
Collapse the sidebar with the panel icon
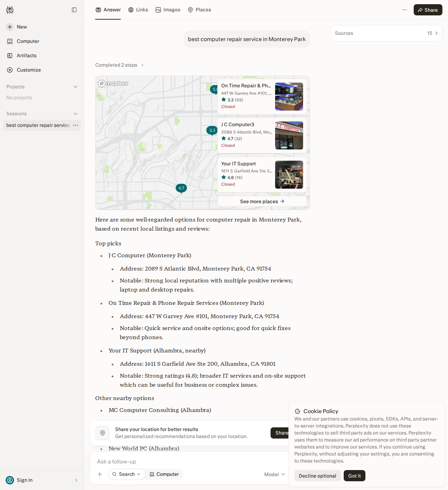(74, 10)
